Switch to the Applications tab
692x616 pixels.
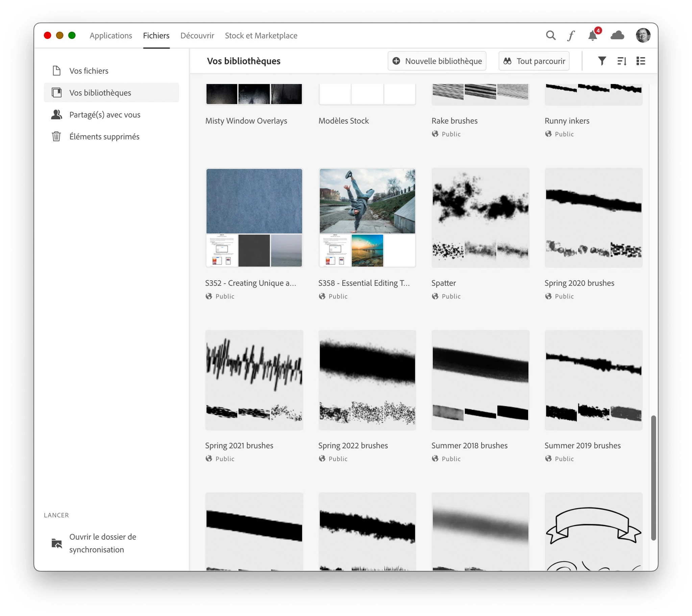pos(111,35)
